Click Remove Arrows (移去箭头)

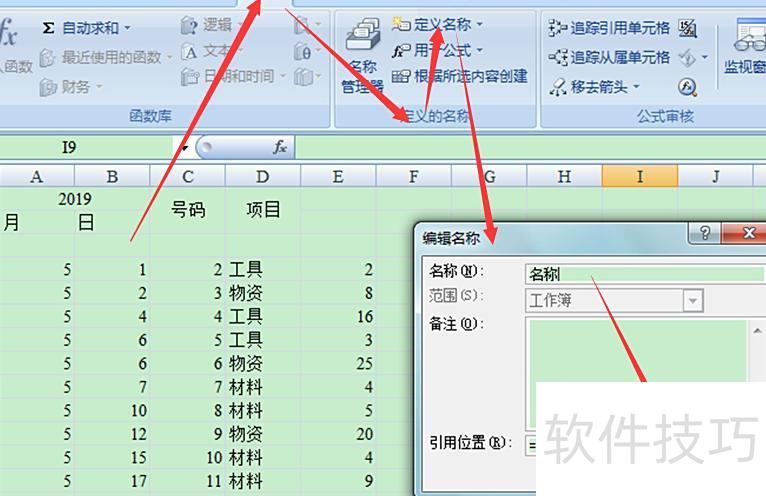(x=588, y=87)
